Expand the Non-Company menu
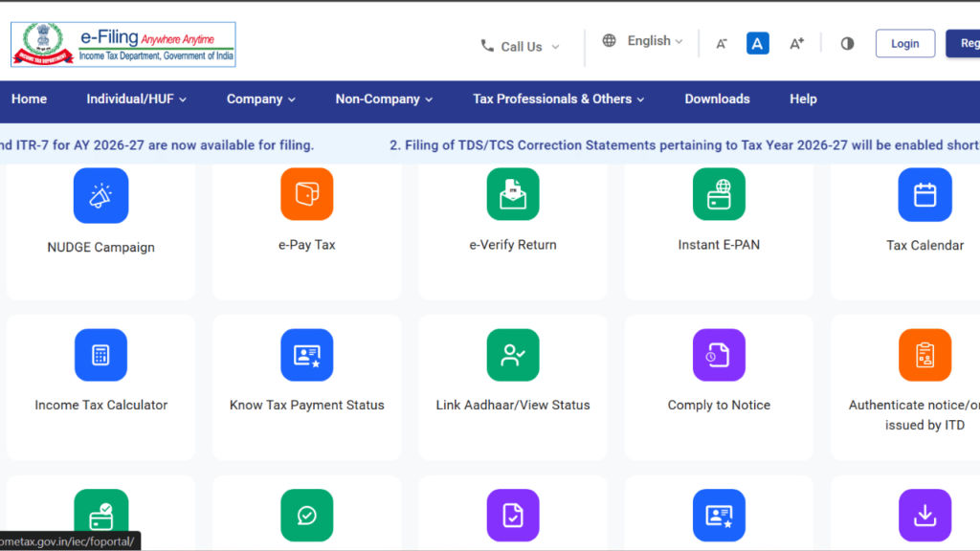Image resolution: width=980 pixels, height=551 pixels. pos(384,99)
